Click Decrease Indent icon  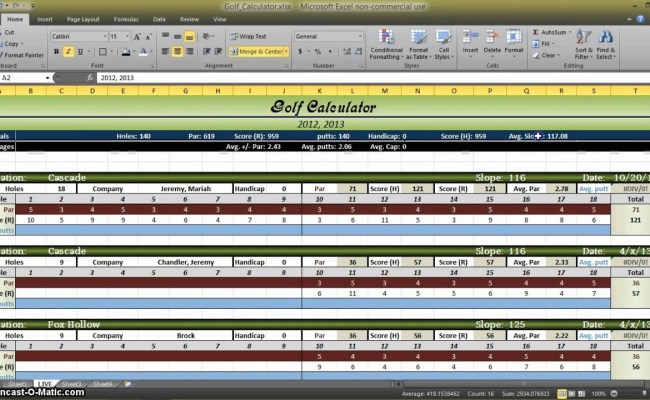tap(206, 51)
